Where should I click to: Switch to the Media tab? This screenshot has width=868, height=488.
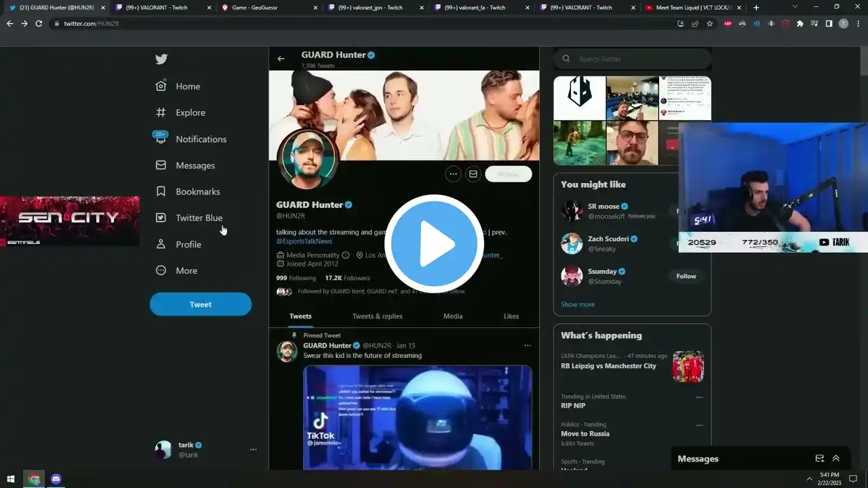click(x=453, y=317)
